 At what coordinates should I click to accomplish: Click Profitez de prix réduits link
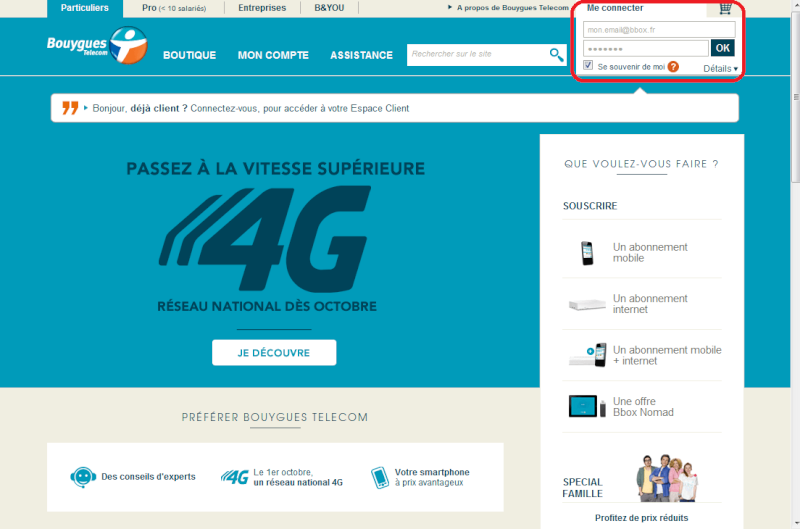tap(641, 518)
